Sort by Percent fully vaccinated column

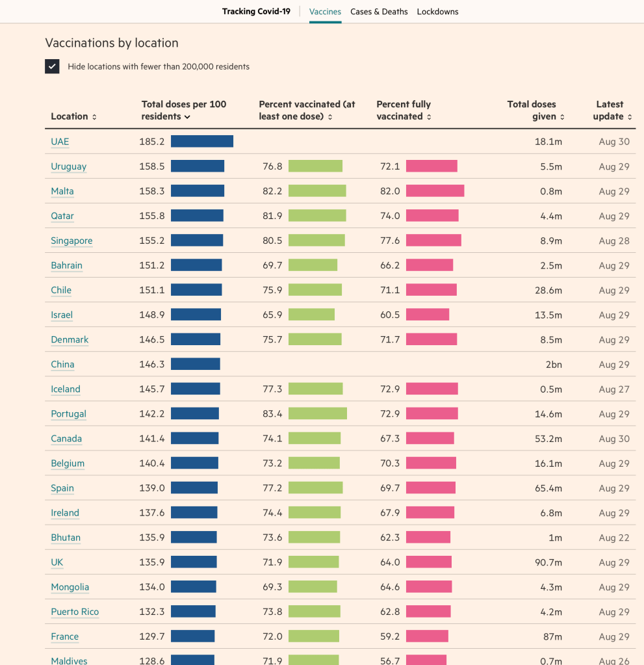point(430,117)
